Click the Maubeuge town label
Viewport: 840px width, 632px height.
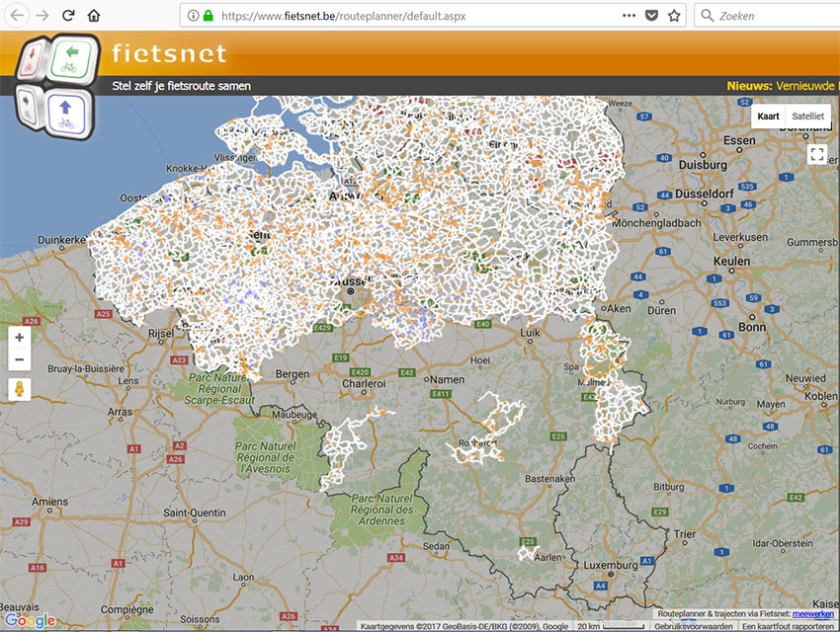coord(294,414)
